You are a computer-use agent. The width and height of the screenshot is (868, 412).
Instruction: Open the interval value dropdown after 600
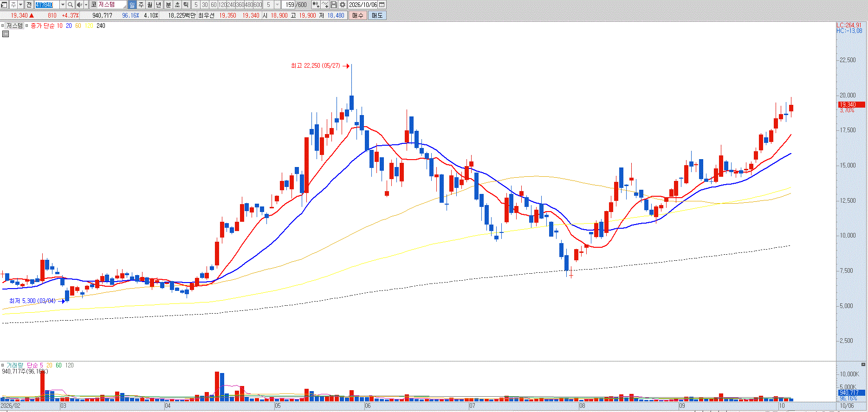(x=278, y=5)
